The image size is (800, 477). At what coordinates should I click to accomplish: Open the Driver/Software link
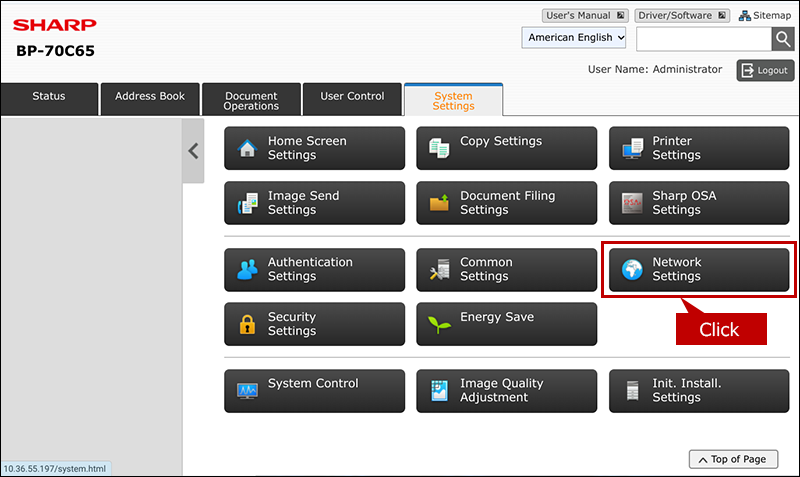682,16
